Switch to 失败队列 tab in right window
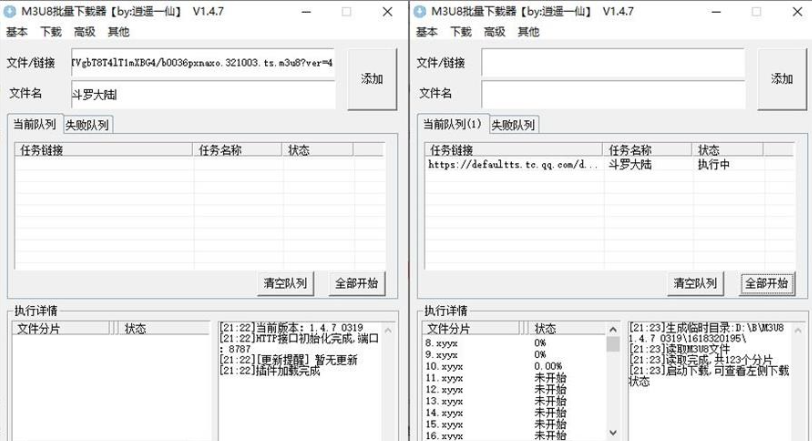Screen dimensions: 812x441 pyautogui.click(x=513, y=125)
